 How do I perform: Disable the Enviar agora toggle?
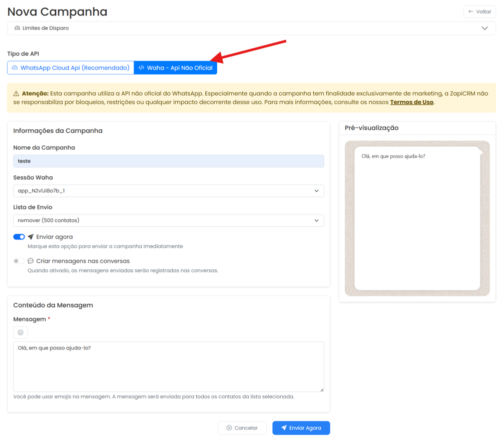[x=19, y=236]
